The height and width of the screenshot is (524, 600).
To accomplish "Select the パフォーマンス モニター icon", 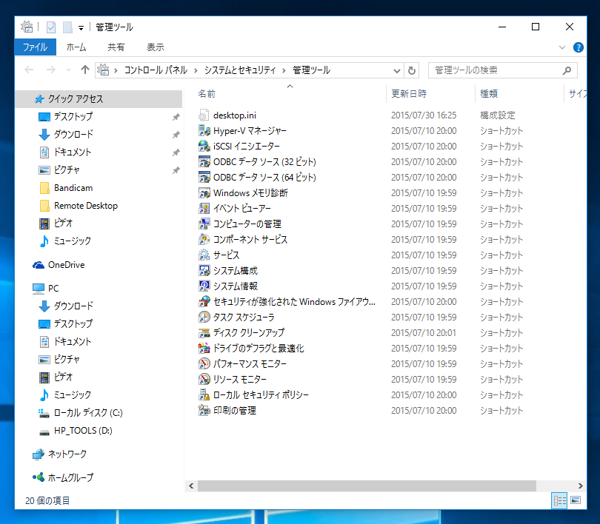I will pos(204,364).
